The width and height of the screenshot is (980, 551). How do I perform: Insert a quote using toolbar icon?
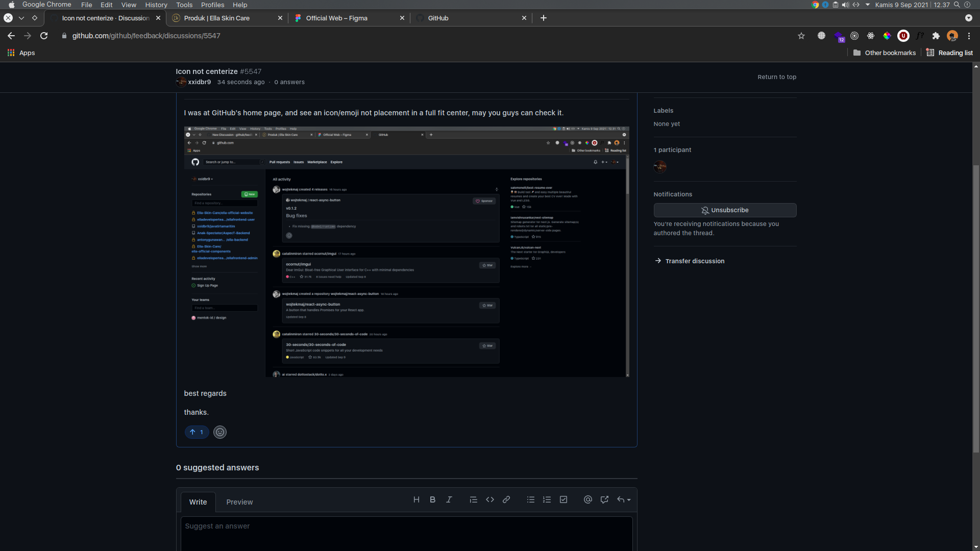coord(473,500)
